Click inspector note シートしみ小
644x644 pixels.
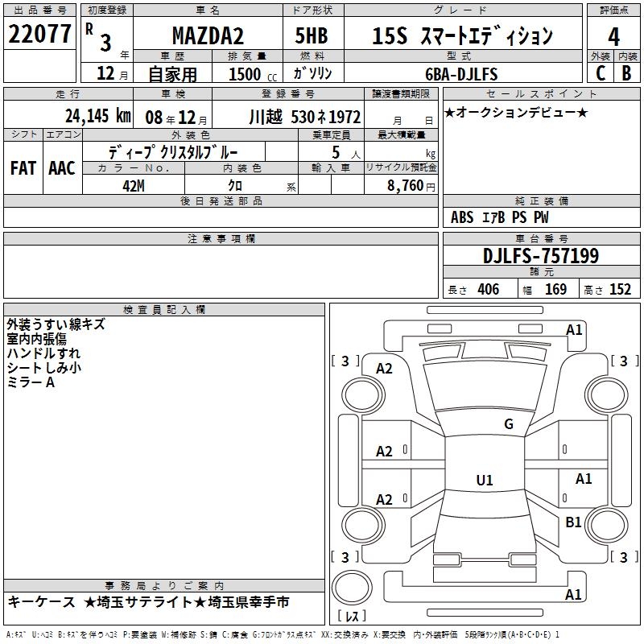(44, 368)
